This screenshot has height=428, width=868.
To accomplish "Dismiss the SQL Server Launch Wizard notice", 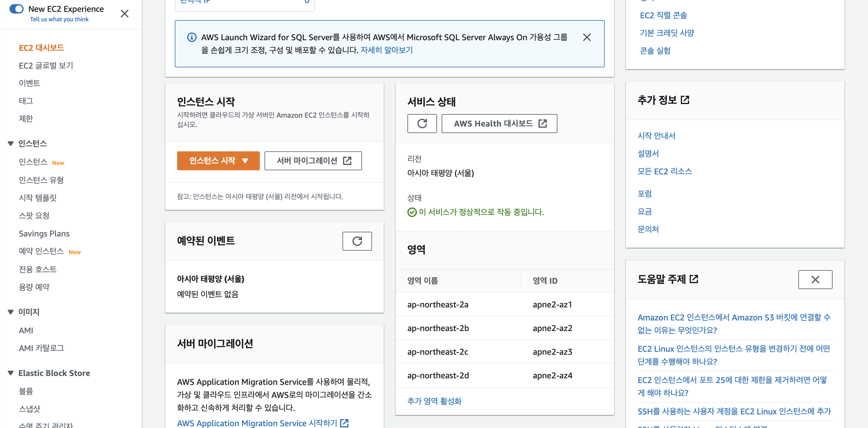I will click(x=587, y=37).
